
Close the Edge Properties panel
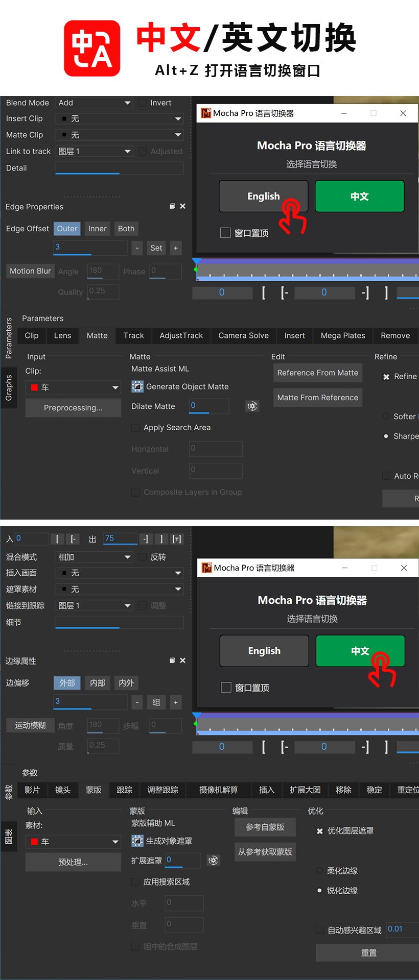point(182,206)
